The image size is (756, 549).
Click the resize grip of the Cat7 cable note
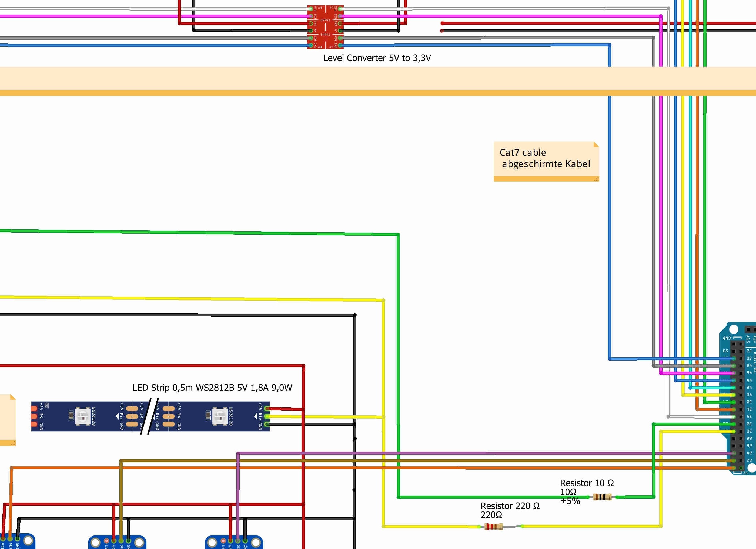597,179
